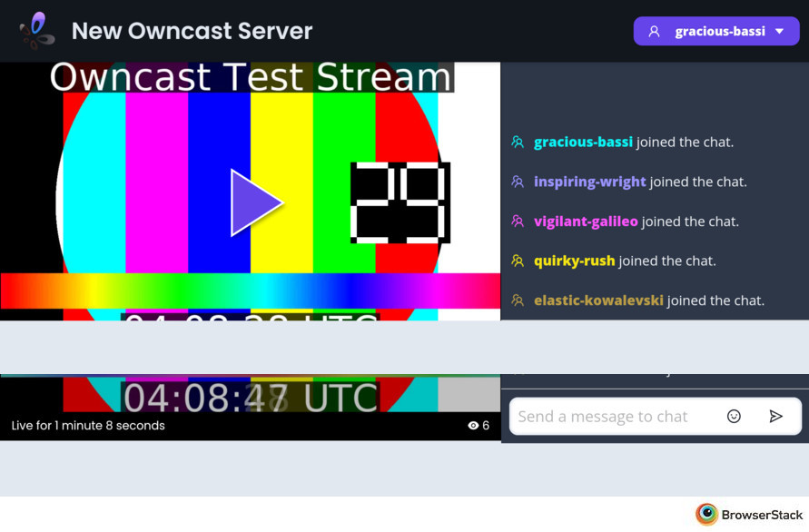Open the emoji picker in chat

[734, 416]
